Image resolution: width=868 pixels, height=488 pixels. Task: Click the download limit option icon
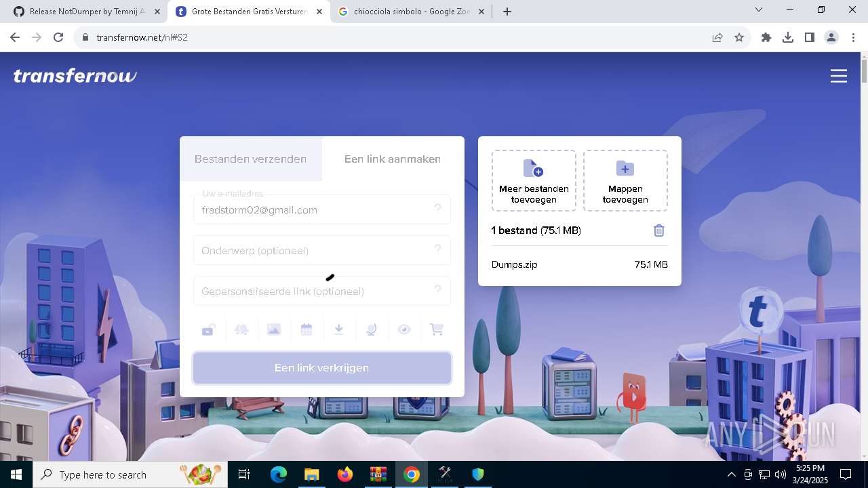339,329
